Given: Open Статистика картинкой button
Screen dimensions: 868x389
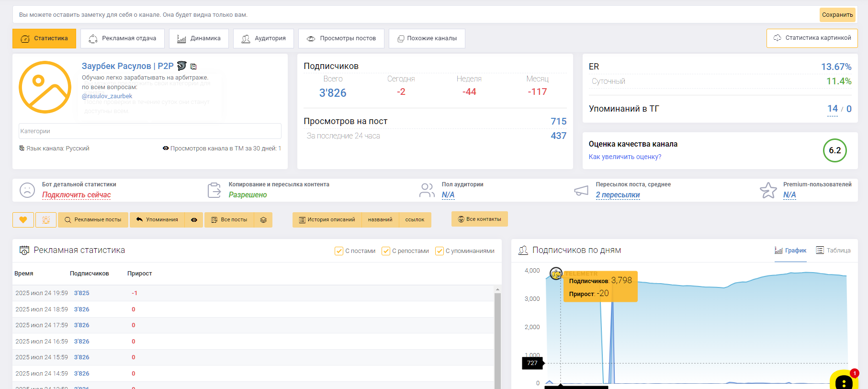Looking at the screenshot, I should pos(812,38).
